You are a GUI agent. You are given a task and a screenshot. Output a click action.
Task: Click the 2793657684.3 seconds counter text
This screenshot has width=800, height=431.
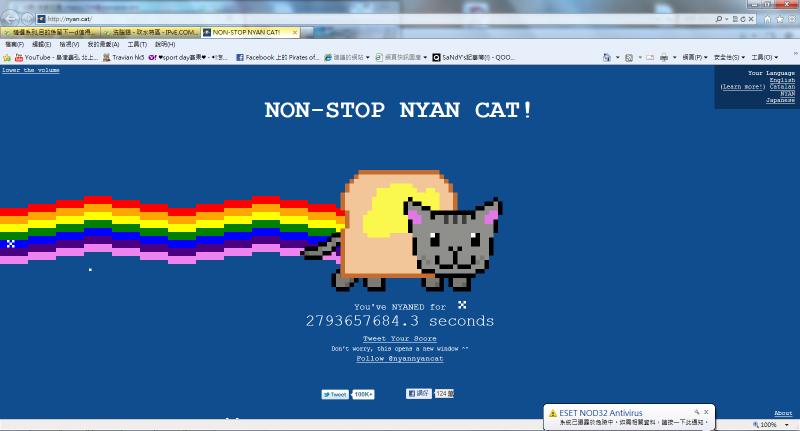[x=399, y=321]
